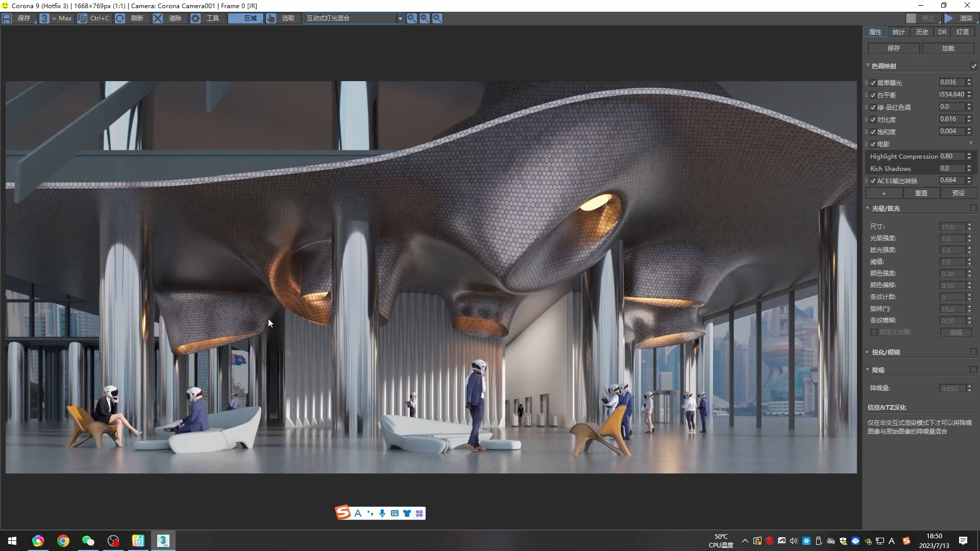Drag the 对比度 value slider
980x551 pixels.
(952, 119)
